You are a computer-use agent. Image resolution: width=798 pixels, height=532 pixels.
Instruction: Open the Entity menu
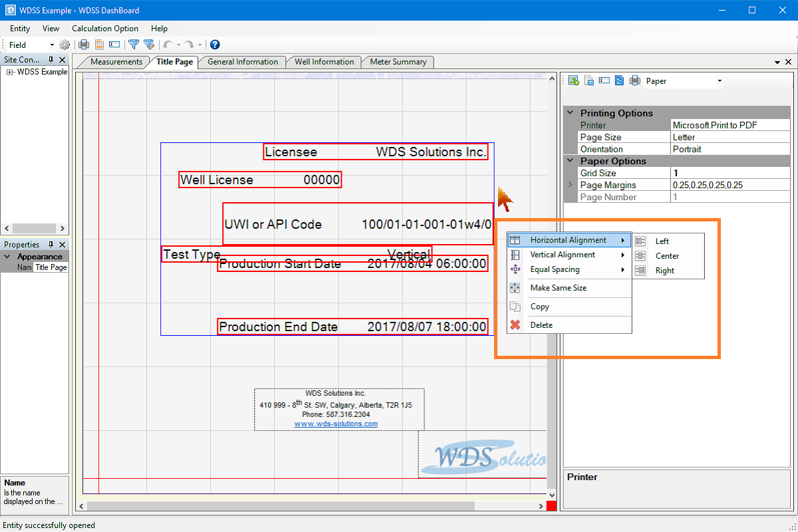(20, 29)
